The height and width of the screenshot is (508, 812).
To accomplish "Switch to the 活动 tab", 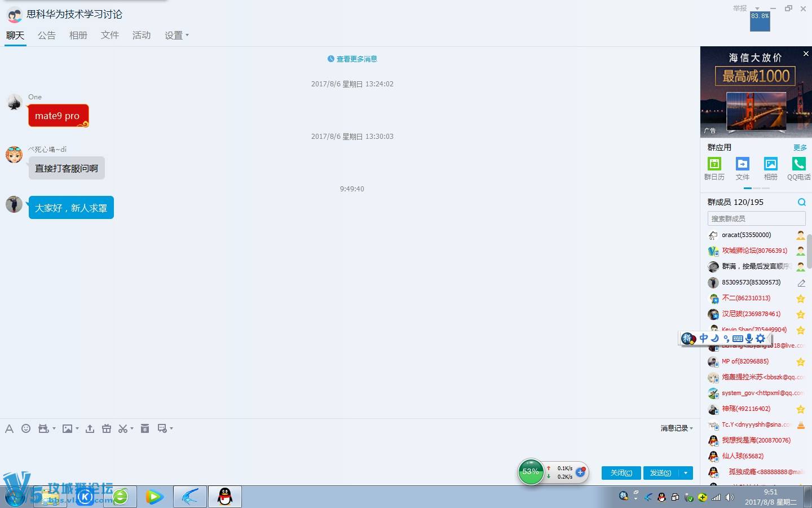I will coord(142,35).
